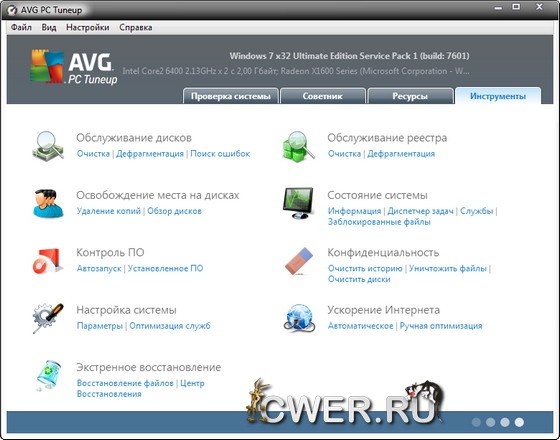This screenshot has width=560, height=440.
Task: Click the Состояние системы heading
Action: (x=377, y=195)
